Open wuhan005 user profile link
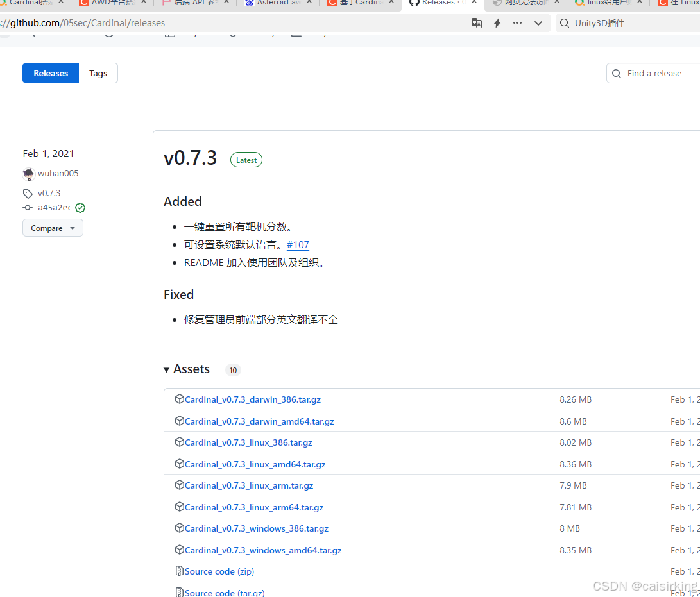Image resolution: width=700 pixels, height=597 pixels. [58, 173]
